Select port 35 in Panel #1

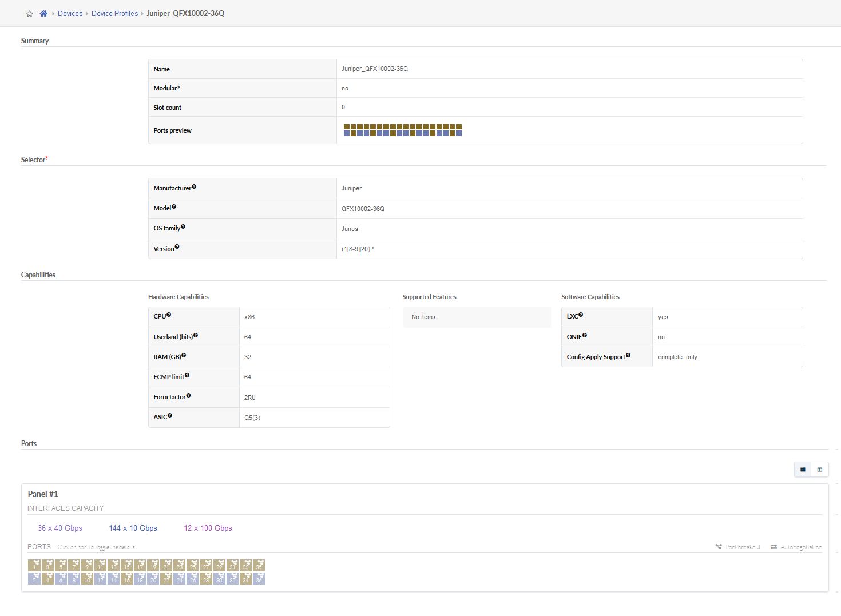coord(259,565)
